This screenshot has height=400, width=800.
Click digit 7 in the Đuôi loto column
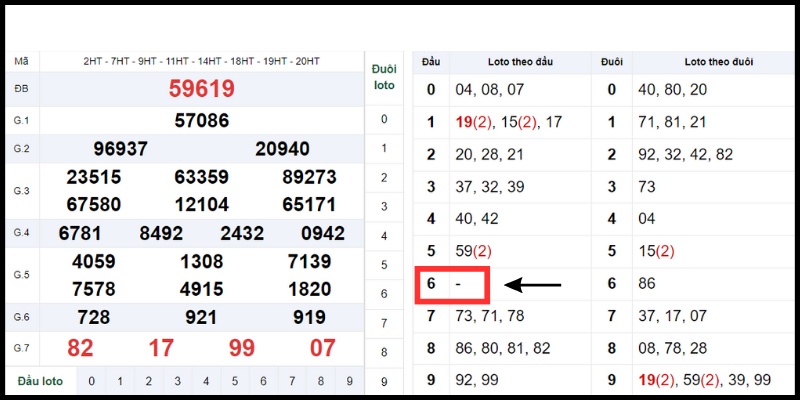[x=384, y=323]
